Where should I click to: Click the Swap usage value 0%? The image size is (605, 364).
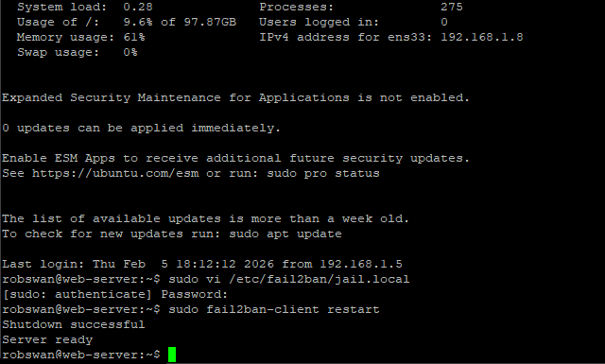click(x=130, y=52)
